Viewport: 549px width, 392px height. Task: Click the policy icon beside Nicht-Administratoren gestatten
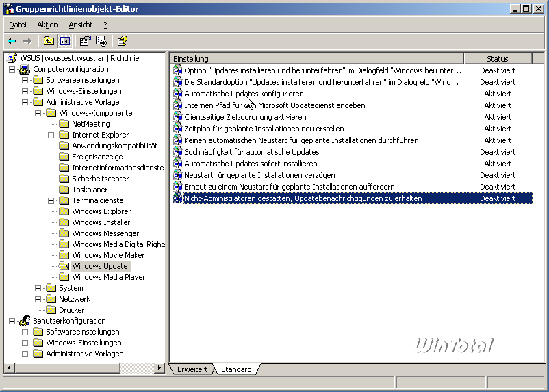(177, 198)
